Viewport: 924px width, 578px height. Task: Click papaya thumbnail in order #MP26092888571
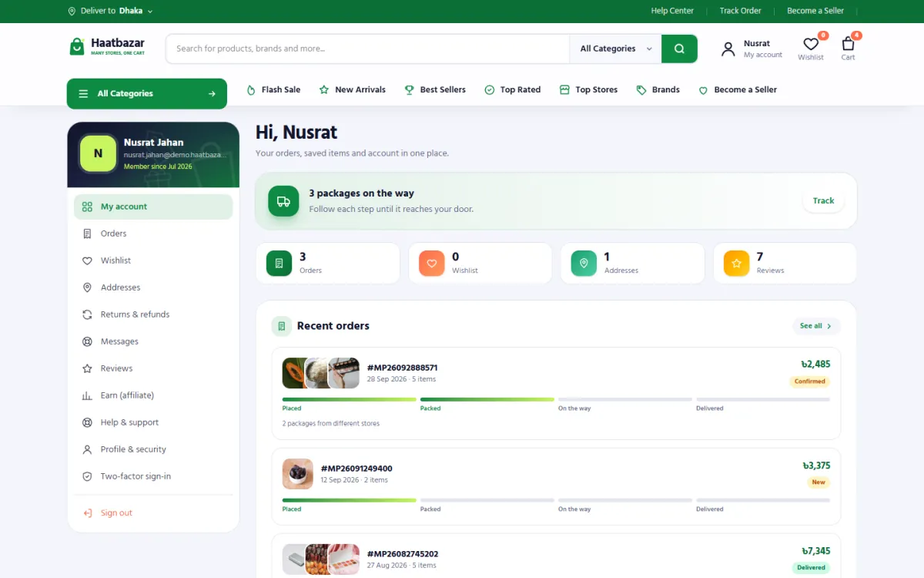(295, 373)
